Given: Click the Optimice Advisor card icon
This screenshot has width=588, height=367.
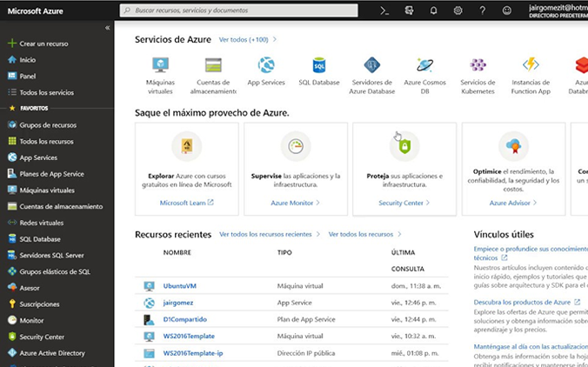Looking at the screenshot, I should [x=513, y=146].
